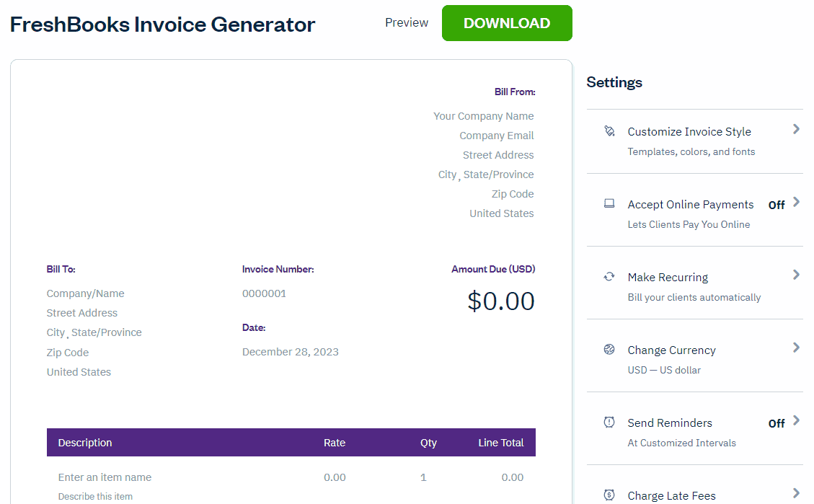Screen dimensions: 814x504
Task: Click the Bill To label
Action: (x=61, y=270)
